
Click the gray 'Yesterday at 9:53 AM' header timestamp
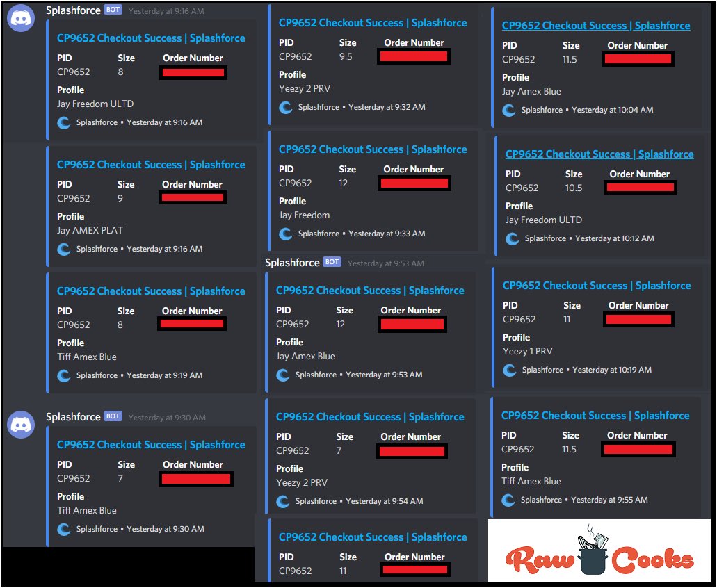point(386,263)
